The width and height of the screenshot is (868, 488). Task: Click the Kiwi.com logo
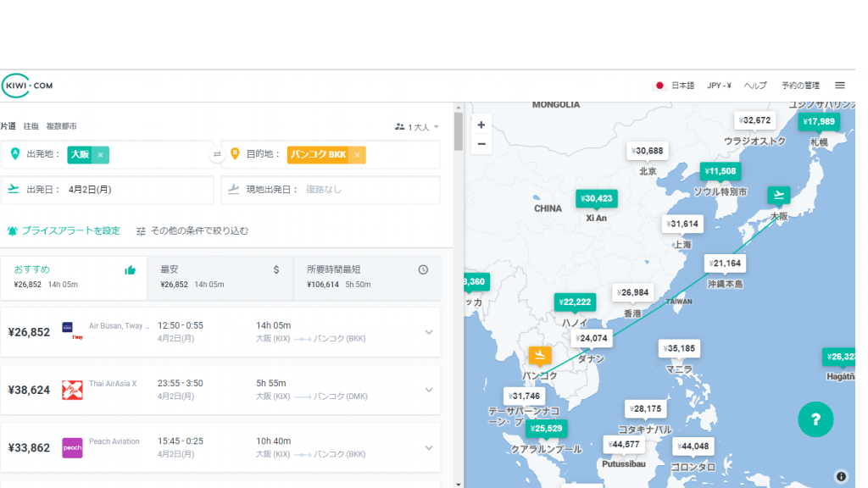pos(28,86)
